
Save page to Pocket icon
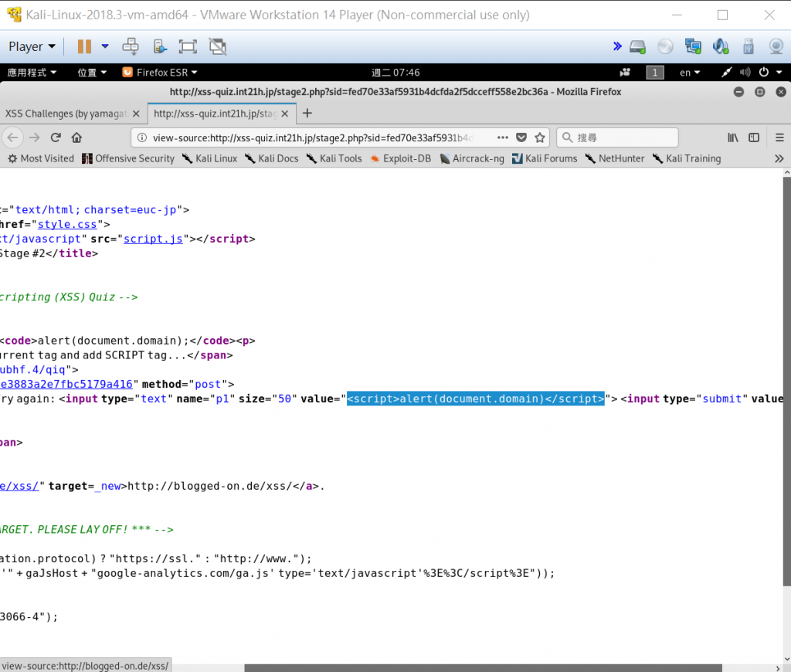point(521,137)
